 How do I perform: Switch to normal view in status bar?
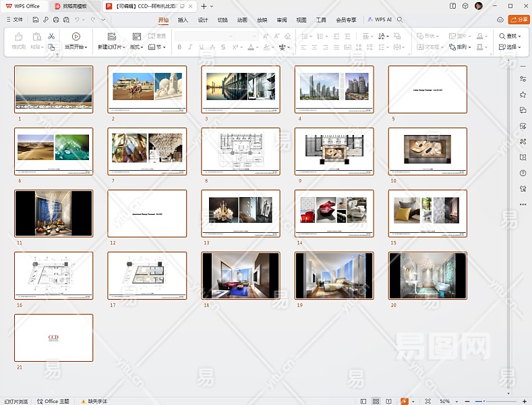(x=364, y=401)
